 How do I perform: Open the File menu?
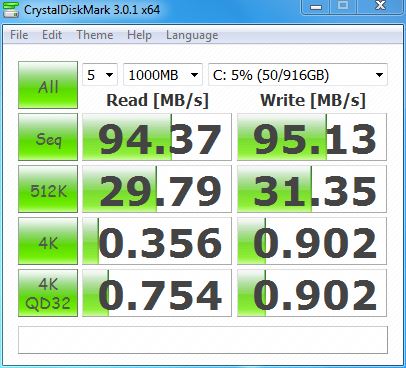pos(19,35)
